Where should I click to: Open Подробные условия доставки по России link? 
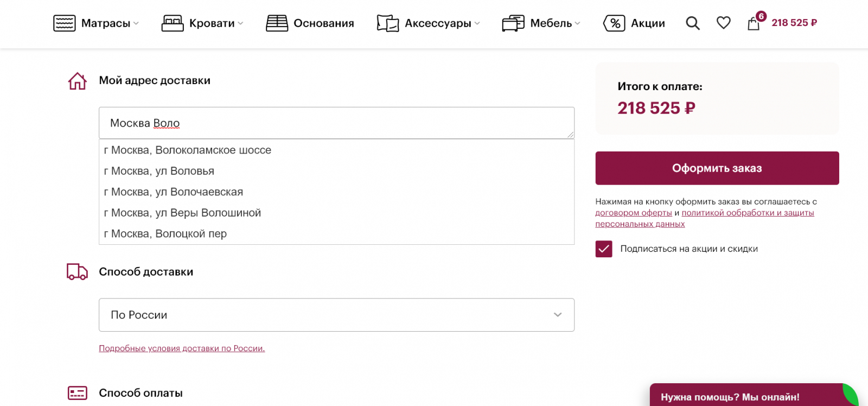point(182,348)
